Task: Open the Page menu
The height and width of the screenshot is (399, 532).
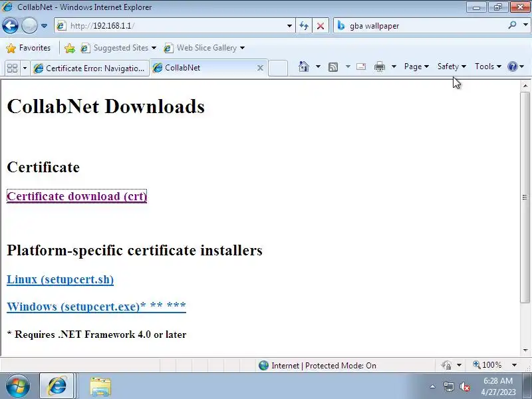Action: pyautogui.click(x=416, y=66)
